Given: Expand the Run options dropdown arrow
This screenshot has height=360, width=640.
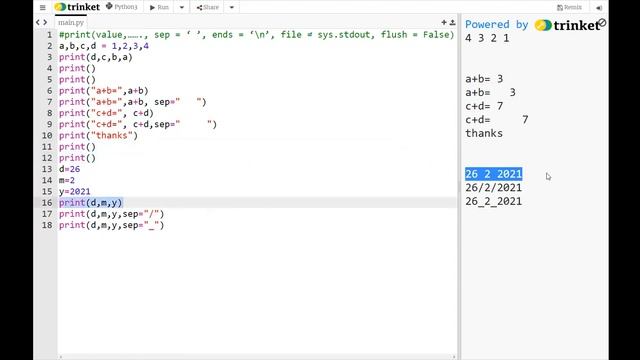Looking at the screenshot, I should [182, 7].
